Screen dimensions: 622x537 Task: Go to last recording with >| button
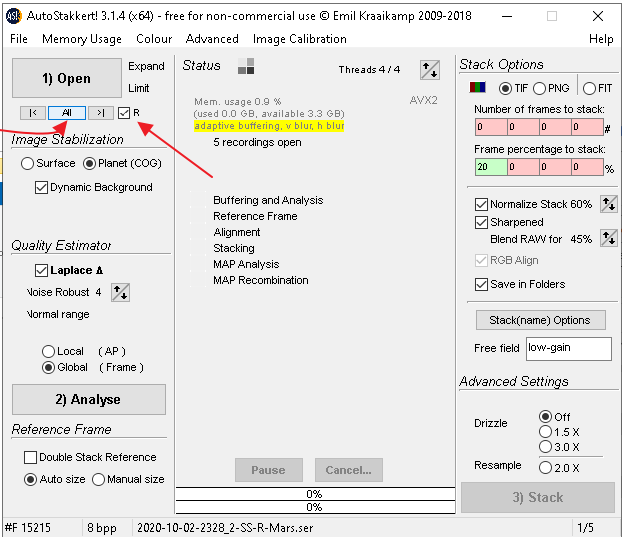pyautogui.click(x=100, y=113)
